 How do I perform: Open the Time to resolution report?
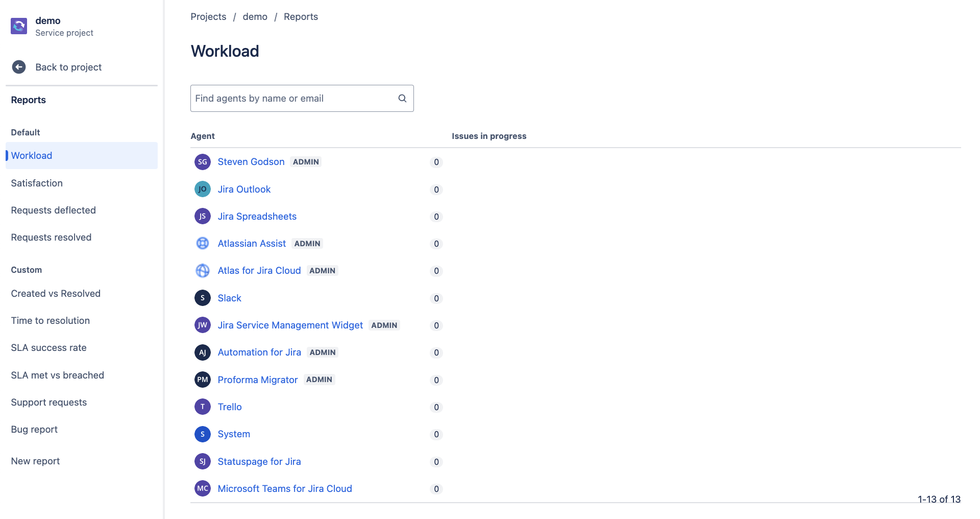50,320
